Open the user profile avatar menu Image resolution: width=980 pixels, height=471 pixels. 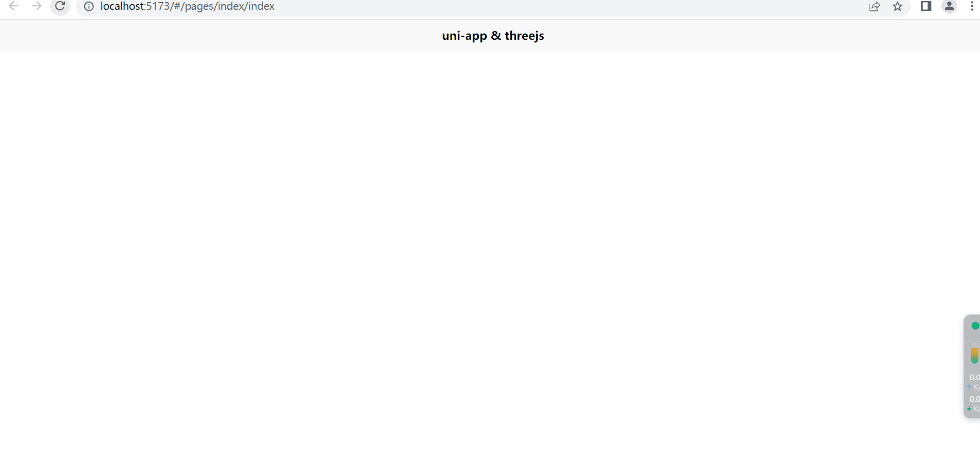pyautogui.click(x=949, y=6)
